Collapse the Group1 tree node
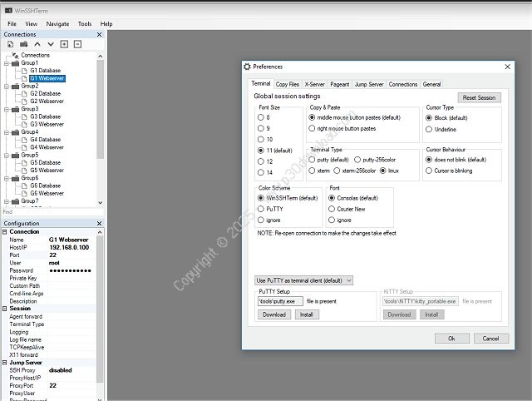Image resolution: width=532 pixels, height=401 pixels. 7,63
